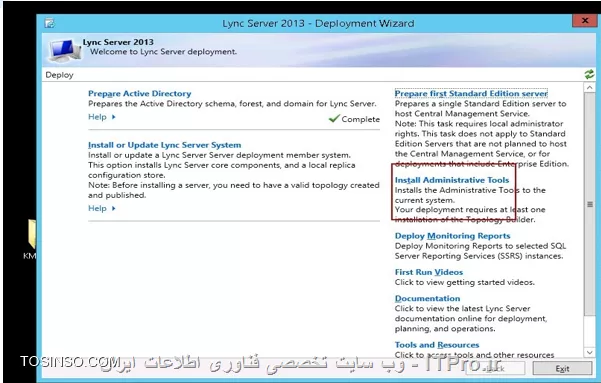Click the Back button
Image resolution: width=601 pixels, height=383 pixels.
(x=495, y=368)
